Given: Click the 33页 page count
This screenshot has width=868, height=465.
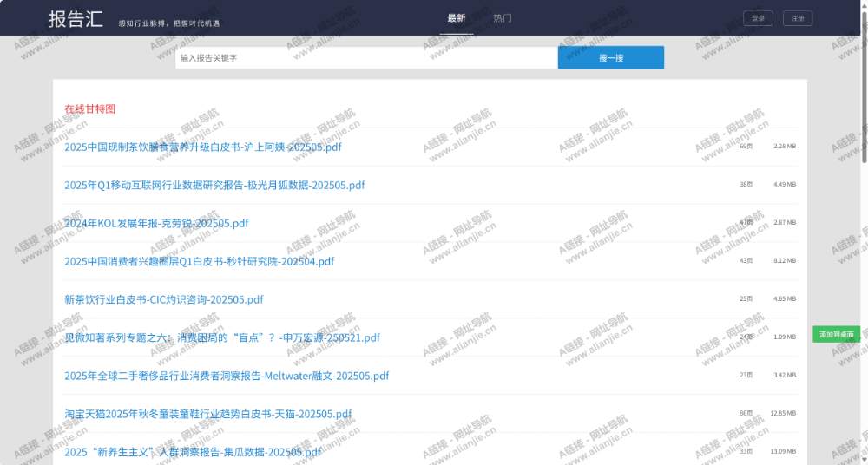Looking at the screenshot, I should [746, 452].
